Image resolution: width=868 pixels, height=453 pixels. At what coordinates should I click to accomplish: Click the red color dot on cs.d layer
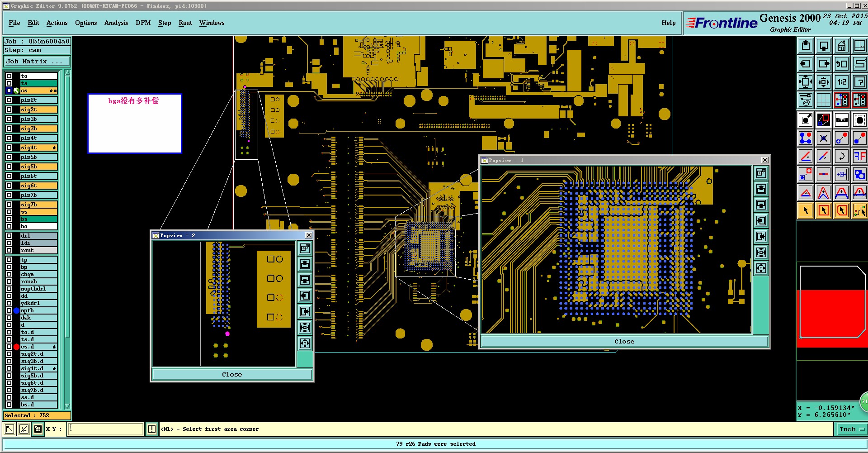17,347
